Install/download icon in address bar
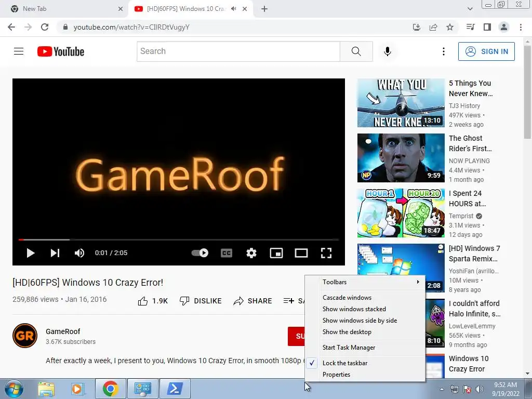This screenshot has height=399, width=532. coord(417,27)
